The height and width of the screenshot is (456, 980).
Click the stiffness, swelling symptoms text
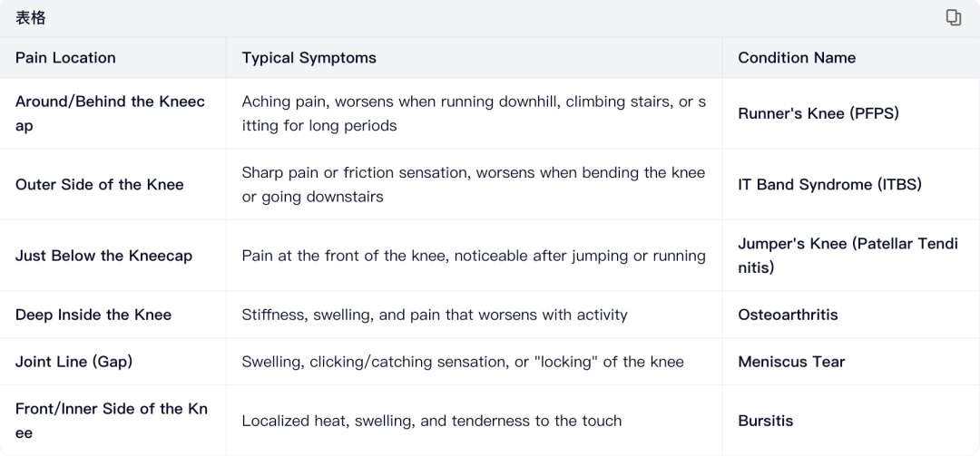[x=434, y=315]
